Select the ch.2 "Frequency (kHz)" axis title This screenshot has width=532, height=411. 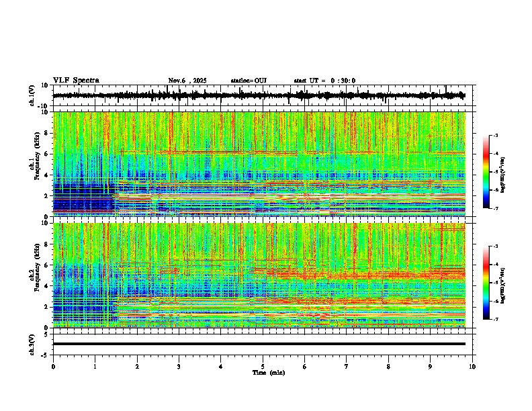[x=37, y=267]
